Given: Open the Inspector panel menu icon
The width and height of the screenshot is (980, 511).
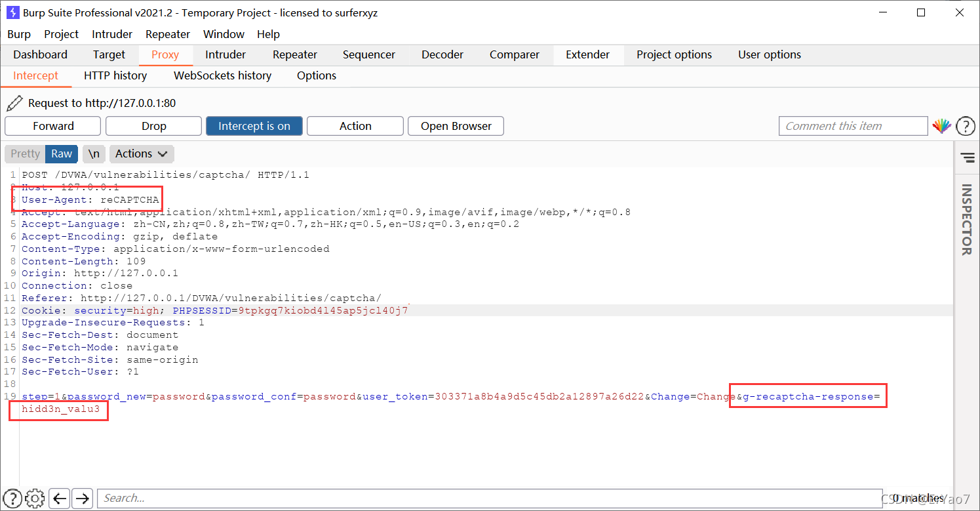Looking at the screenshot, I should pyautogui.click(x=968, y=157).
